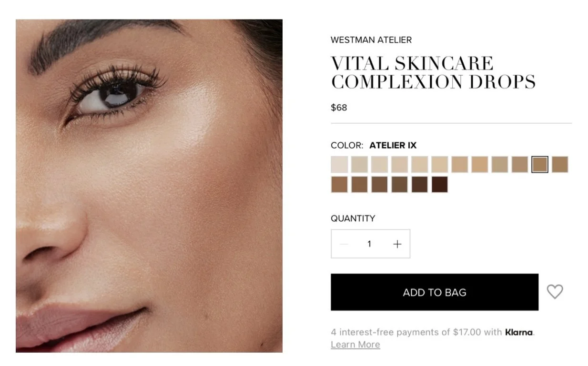Click the quantity number field
The width and height of the screenshot is (588, 366).
pos(369,244)
